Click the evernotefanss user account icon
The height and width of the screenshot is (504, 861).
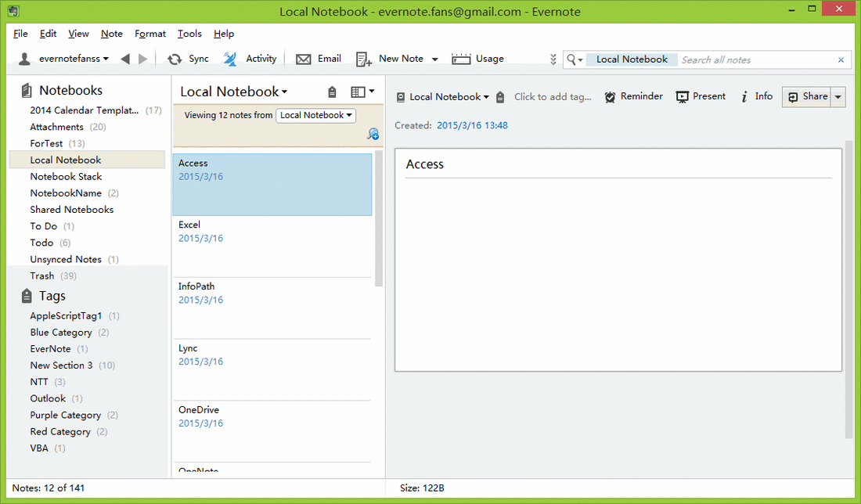tap(24, 59)
